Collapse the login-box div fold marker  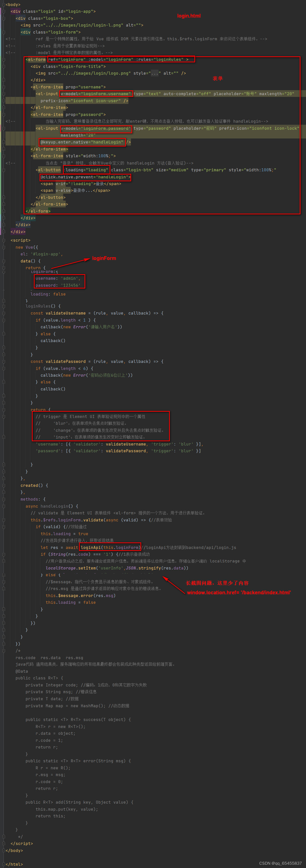tap(3, 18)
